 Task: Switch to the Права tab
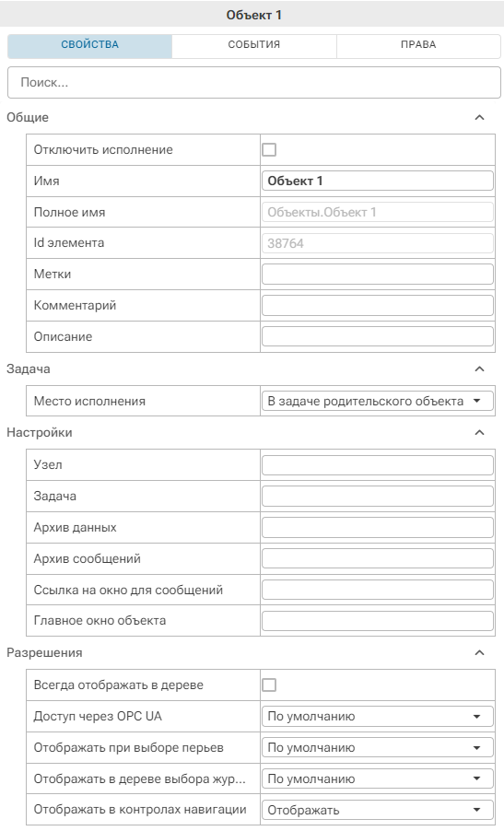[x=418, y=45]
